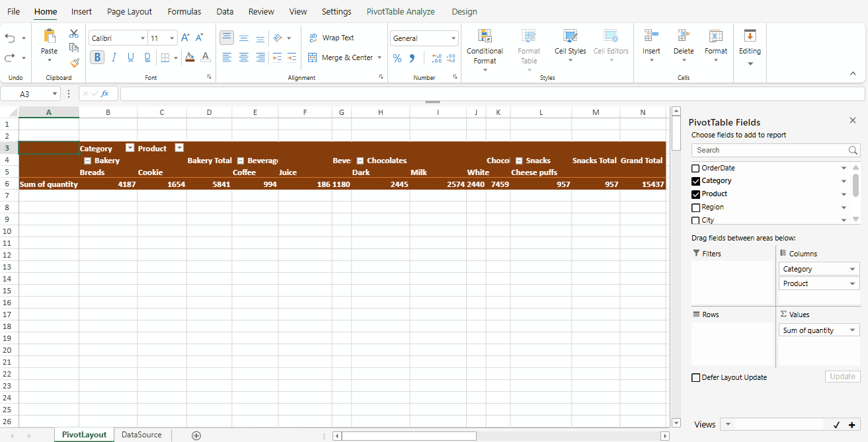Select Bottom Align icon

pyautogui.click(x=260, y=38)
